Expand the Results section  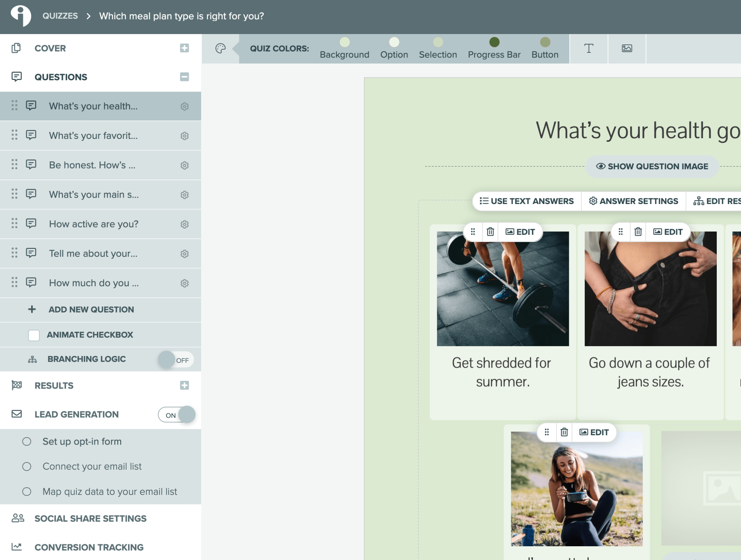click(x=185, y=385)
